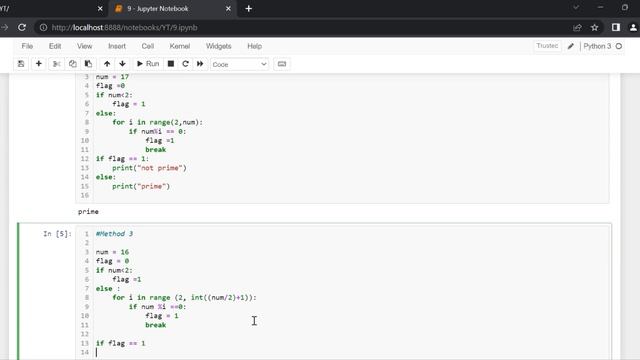Open the File menu
640x360 pixels.
27,46
